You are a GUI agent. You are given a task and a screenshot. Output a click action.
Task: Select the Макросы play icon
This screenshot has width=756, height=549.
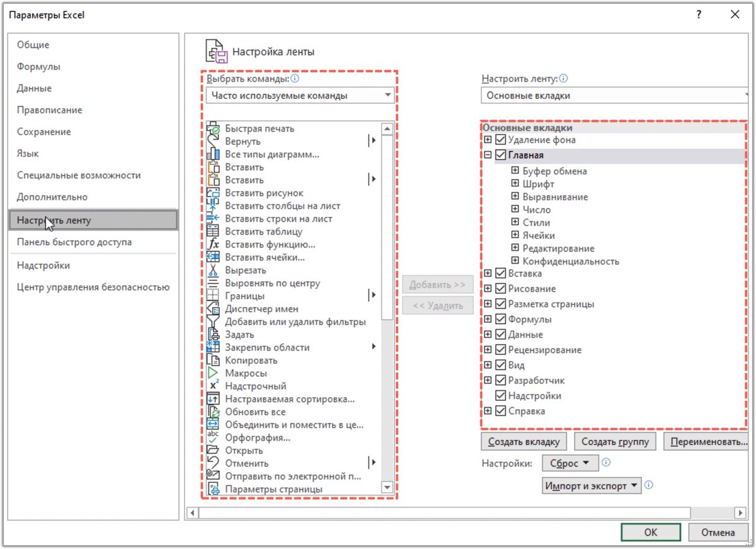213,373
